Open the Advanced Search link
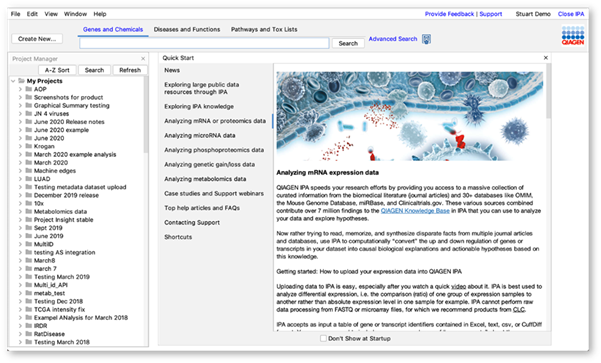This screenshot has width=601, height=363. [x=393, y=39]
